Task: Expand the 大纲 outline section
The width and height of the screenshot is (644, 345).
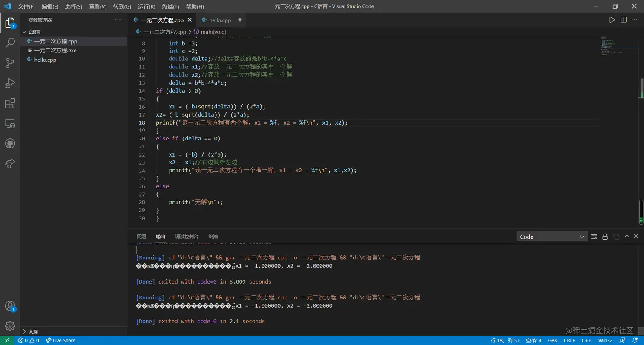Action: click(x=74, y=331)
